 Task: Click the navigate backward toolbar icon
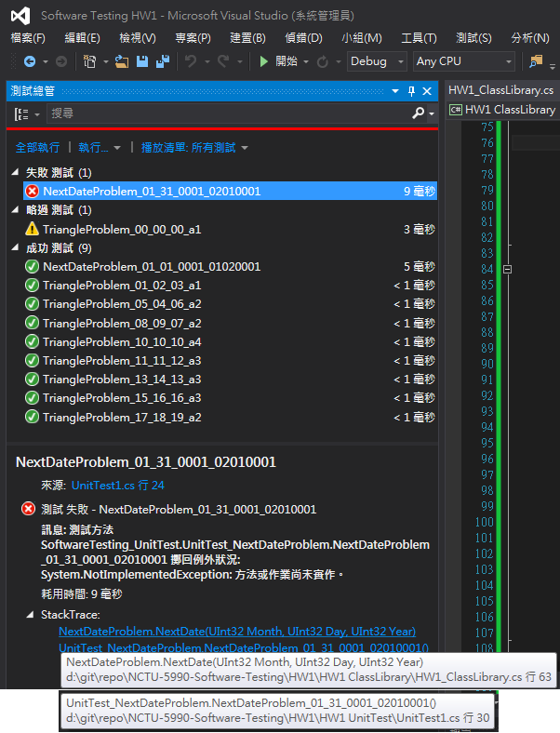point(29,61)
